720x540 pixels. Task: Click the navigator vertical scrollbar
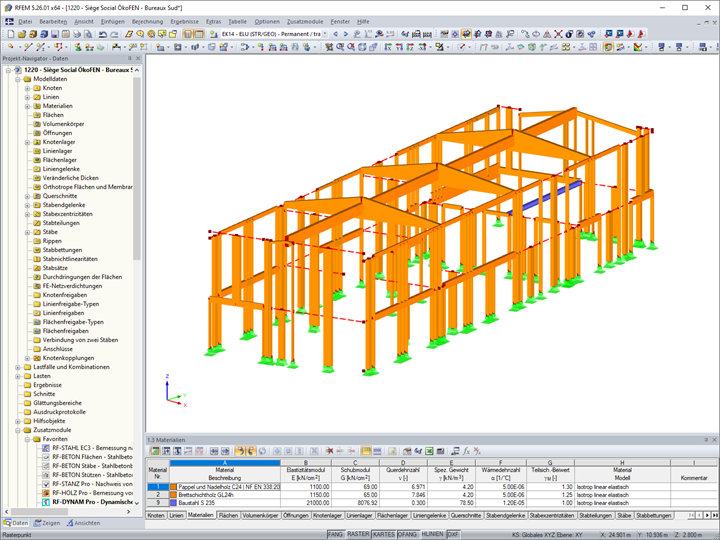[137, 169]
